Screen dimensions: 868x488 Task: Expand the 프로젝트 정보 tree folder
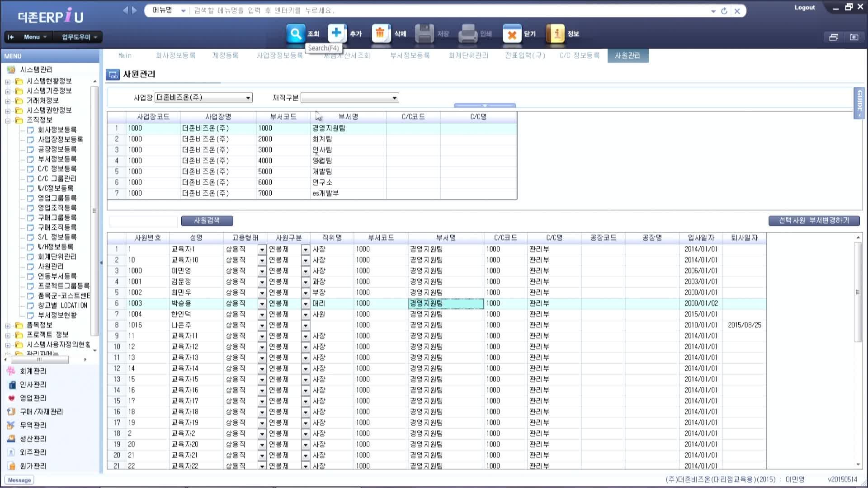coord(8,336)
